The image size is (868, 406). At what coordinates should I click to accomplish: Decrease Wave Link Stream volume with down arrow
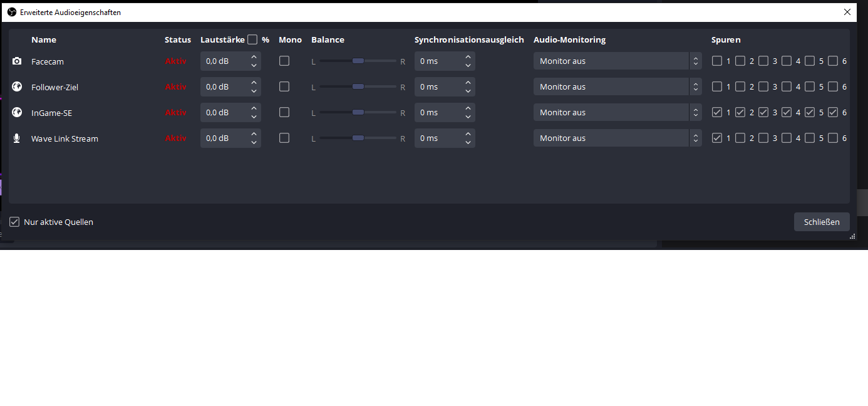pos(254,143)
